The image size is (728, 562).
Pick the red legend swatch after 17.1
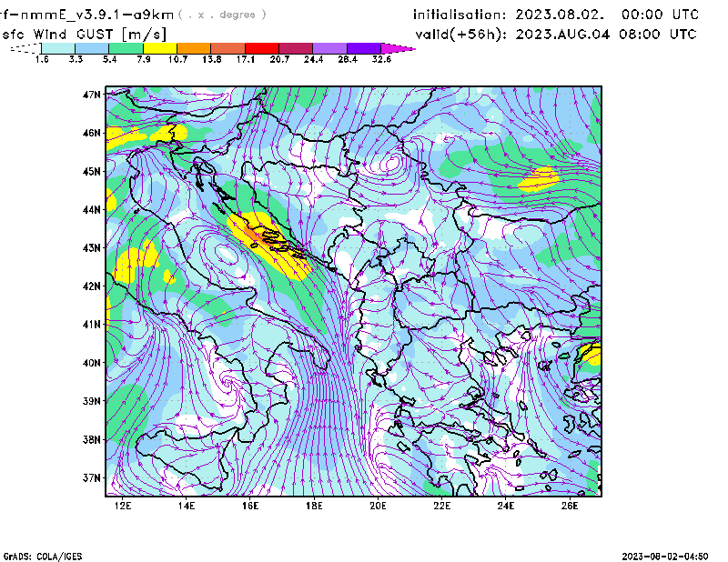262,48
